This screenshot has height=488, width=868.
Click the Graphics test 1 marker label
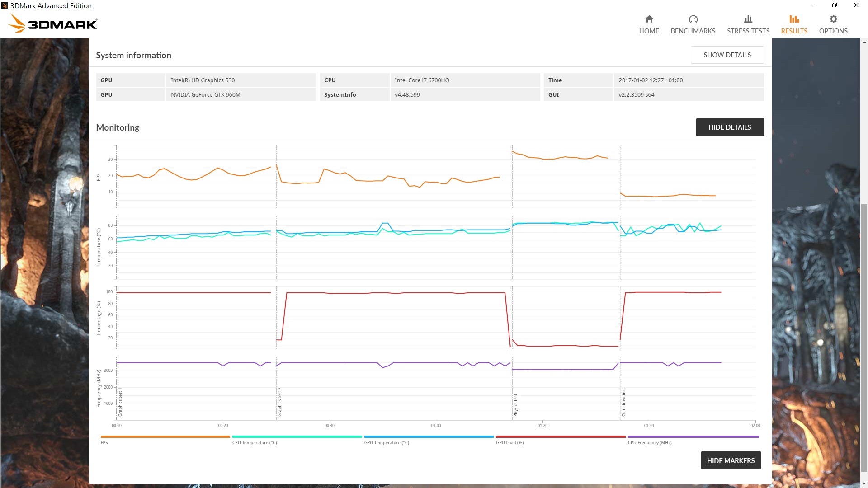(x=120, y=402)
